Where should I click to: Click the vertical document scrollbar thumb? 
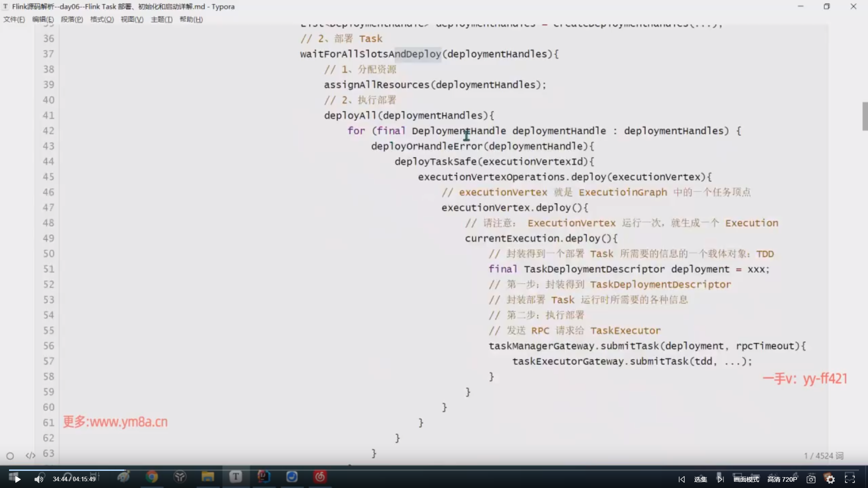[865, 116]
